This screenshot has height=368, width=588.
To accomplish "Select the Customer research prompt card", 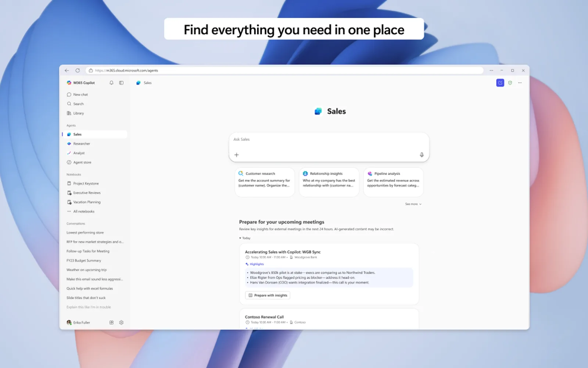I will 265,182.
